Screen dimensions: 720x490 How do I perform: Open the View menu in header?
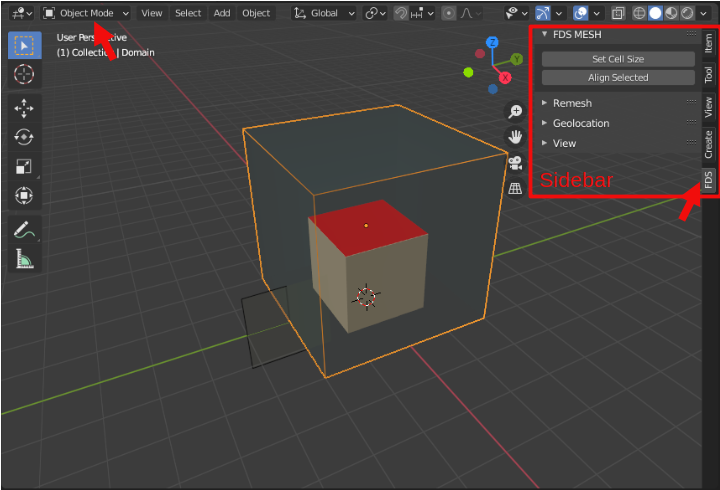152,13
